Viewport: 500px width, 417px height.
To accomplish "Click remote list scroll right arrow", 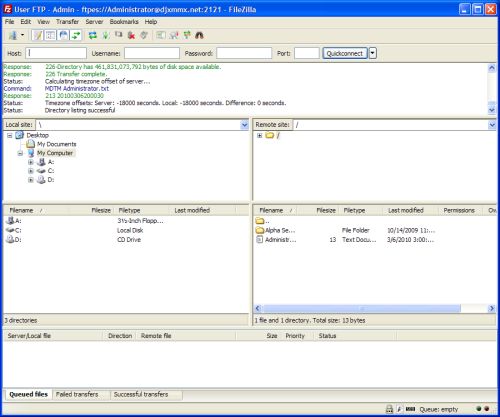I will click(491, 308).
